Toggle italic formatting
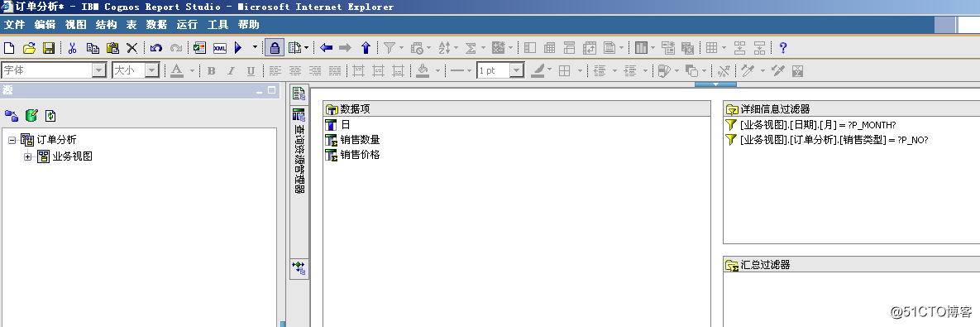 [x=231, y=70]
